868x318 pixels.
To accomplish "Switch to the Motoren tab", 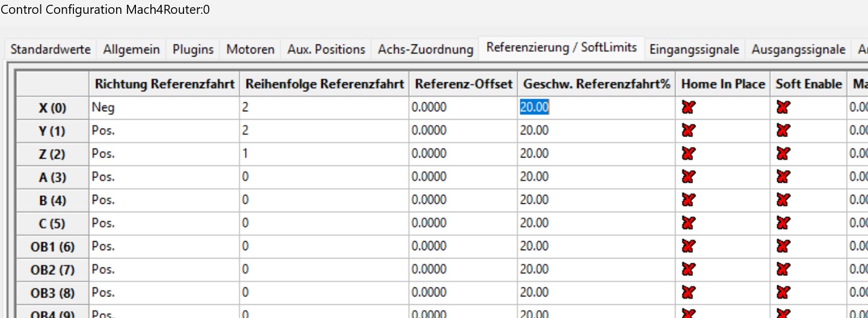I will (250, 49).
